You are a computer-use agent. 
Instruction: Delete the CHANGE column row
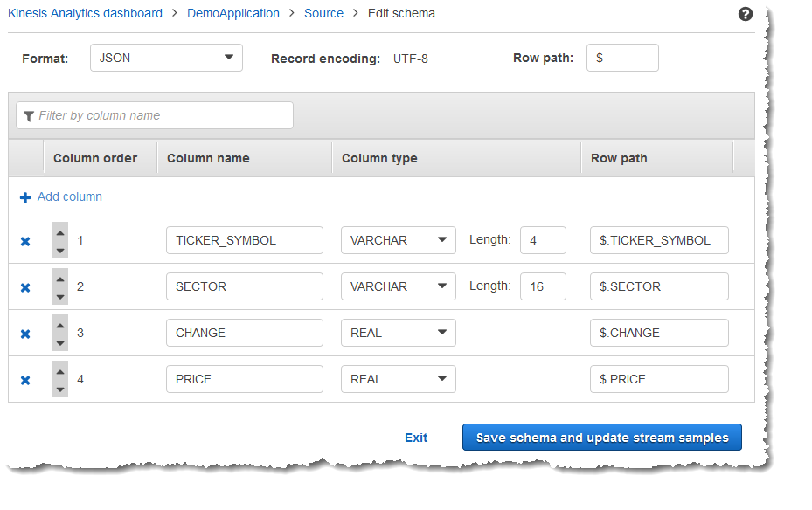click(24, 333)
